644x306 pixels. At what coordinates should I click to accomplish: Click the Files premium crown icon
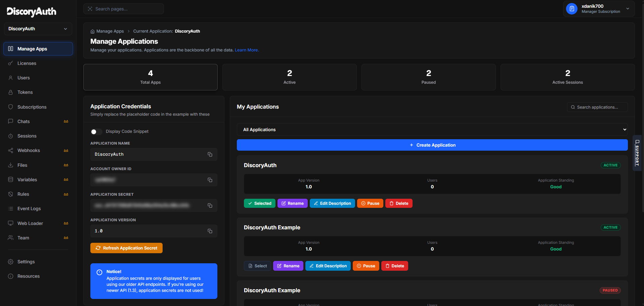(x=66, y=165)
